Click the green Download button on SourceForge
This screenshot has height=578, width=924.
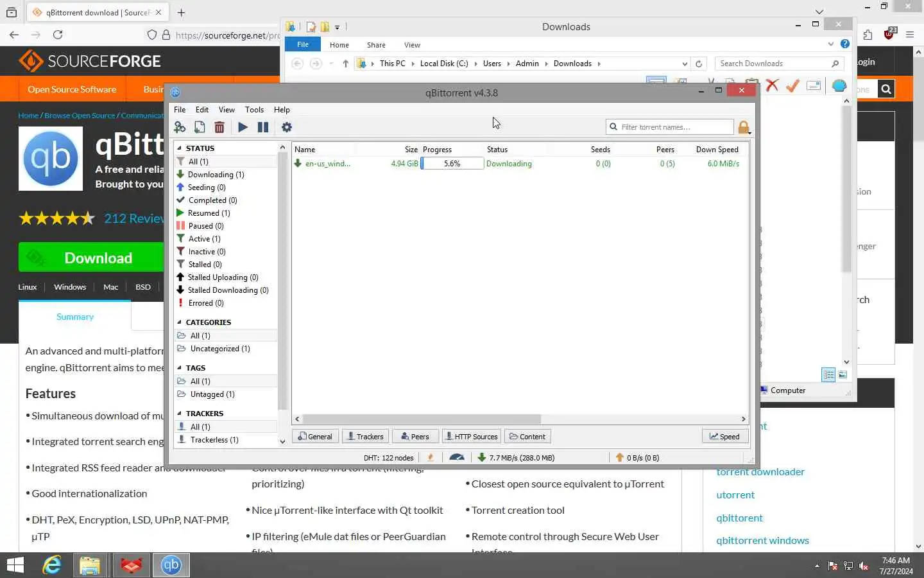[91, 258]
